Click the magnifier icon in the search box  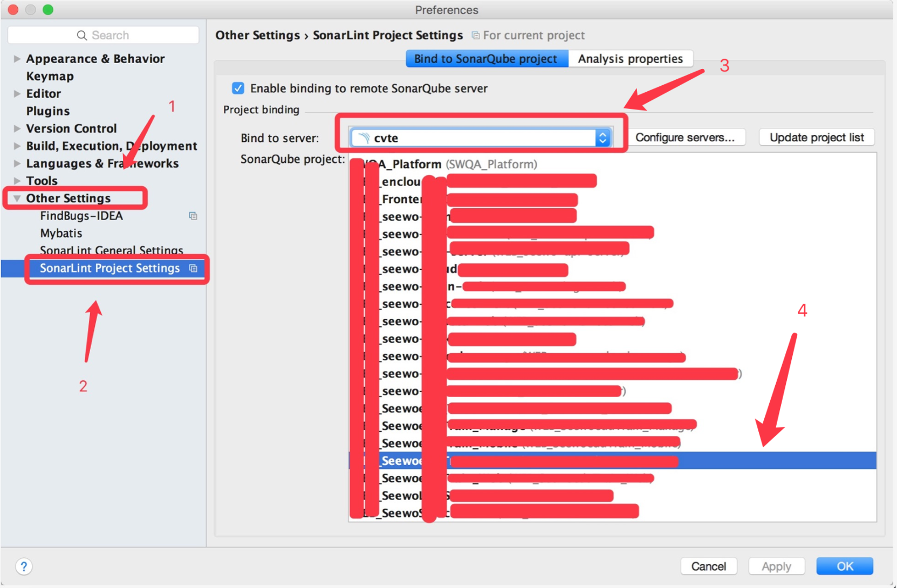(x=81, y=36)
